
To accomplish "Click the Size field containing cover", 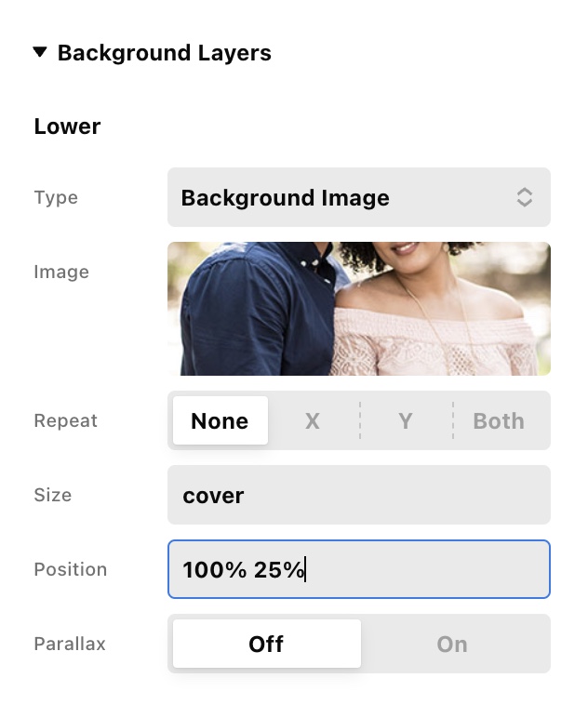I will [x=358, y=495].
